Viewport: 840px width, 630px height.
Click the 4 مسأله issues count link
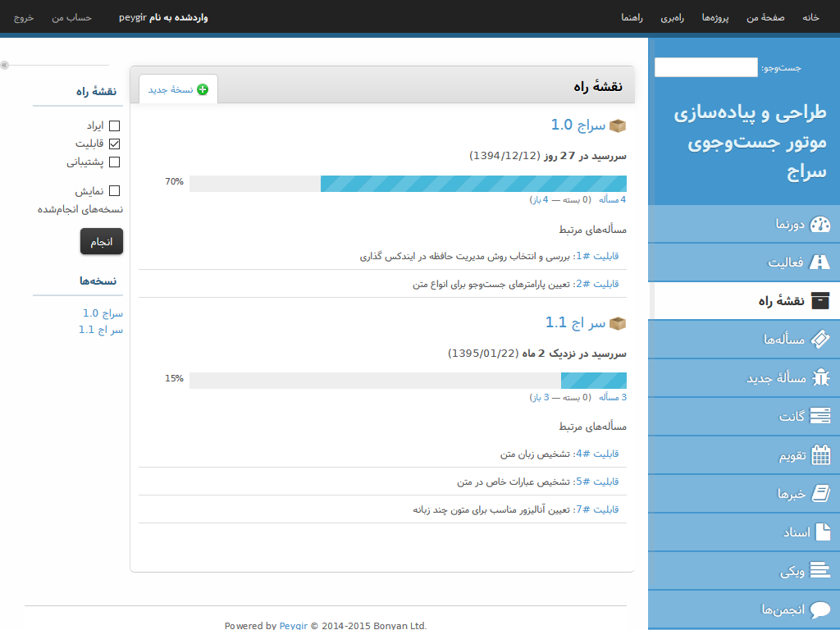tap(612, 200)
